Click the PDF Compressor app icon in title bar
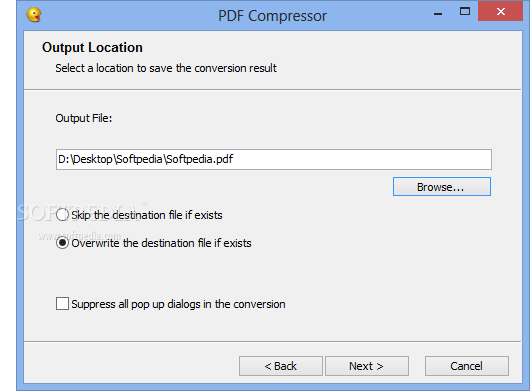 click(34, 15)
